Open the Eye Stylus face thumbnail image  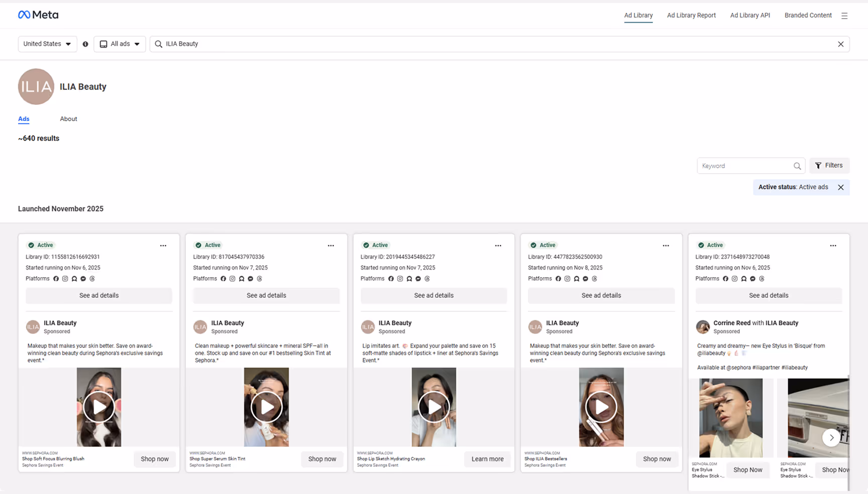[x=731, y=418]
